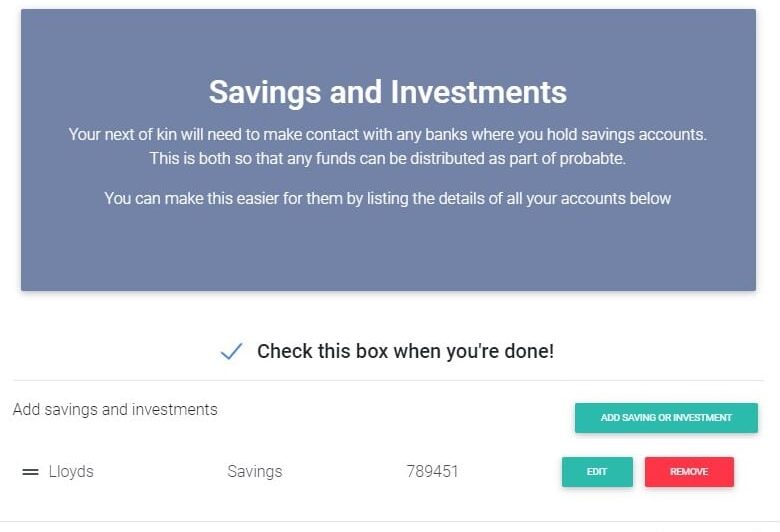Click the word "done!" beside the checkmark

click(530, 351)
